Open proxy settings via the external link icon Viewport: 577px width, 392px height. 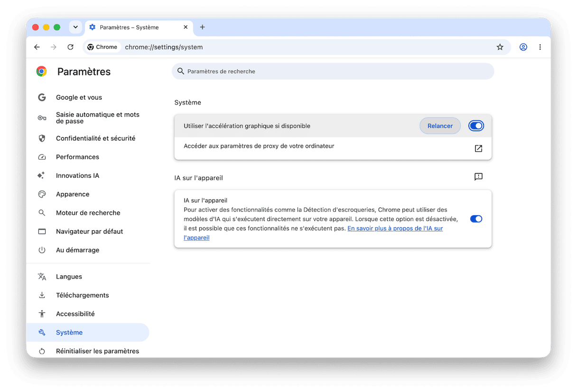478,148
